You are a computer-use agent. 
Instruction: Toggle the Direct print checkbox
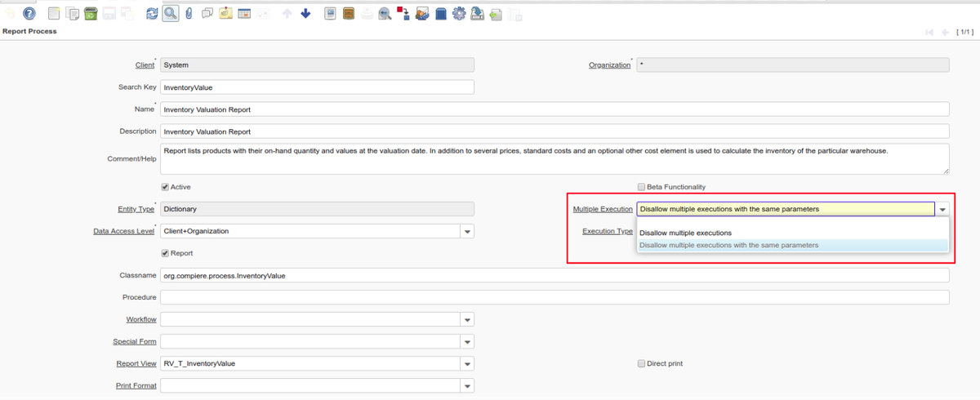[641, 364]
